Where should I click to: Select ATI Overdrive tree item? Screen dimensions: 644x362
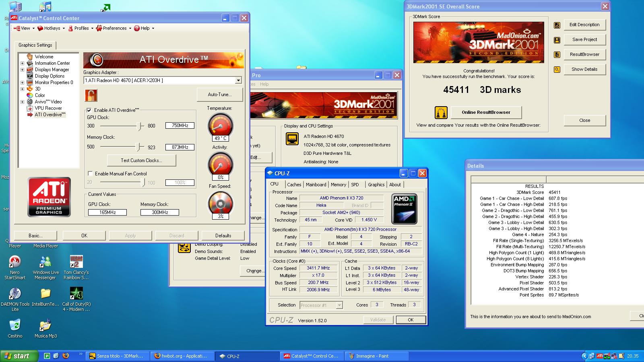tap(50, 115)
